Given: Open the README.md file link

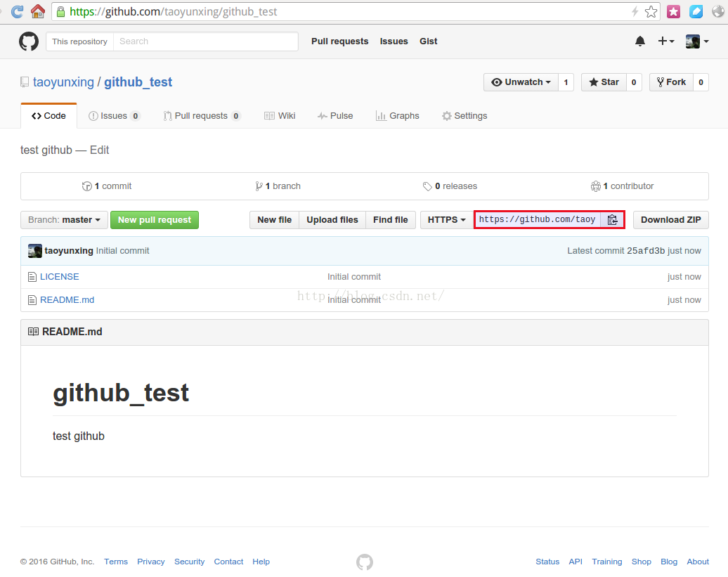Looking at the screenshot, I should [x=67, y=300].
